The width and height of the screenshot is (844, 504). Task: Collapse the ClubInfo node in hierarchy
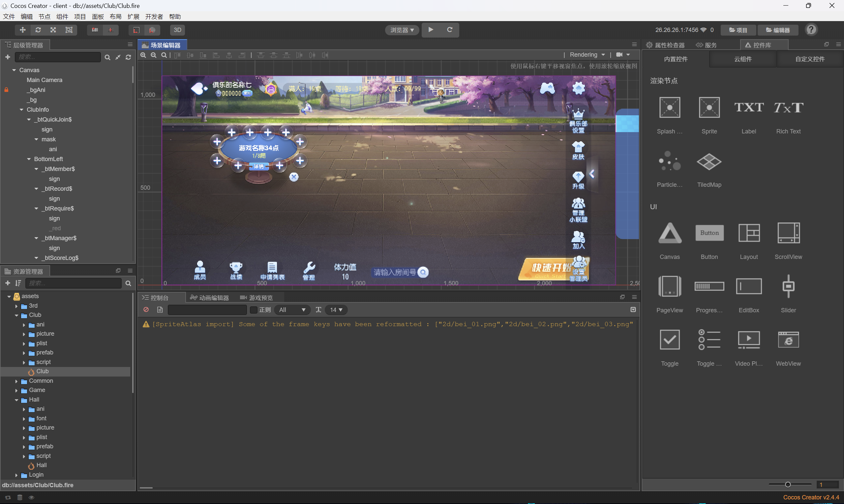(21, 110)
